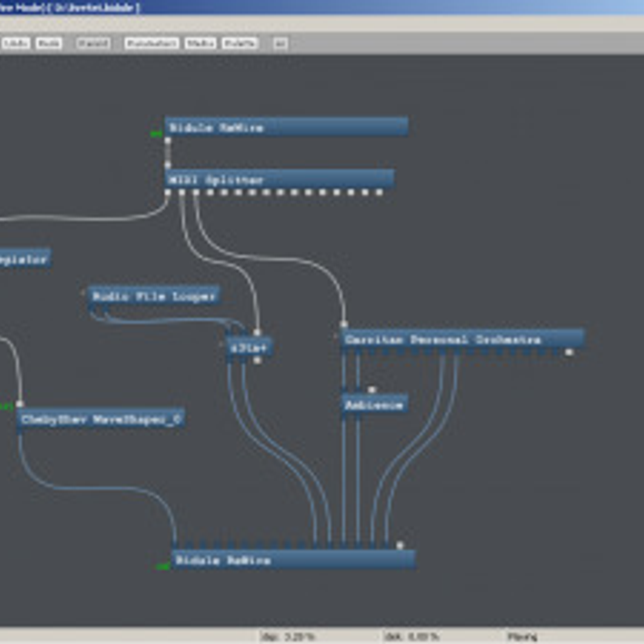Click the Redo button in the toolbar
644x644 pixels.
tap(49, 43)
